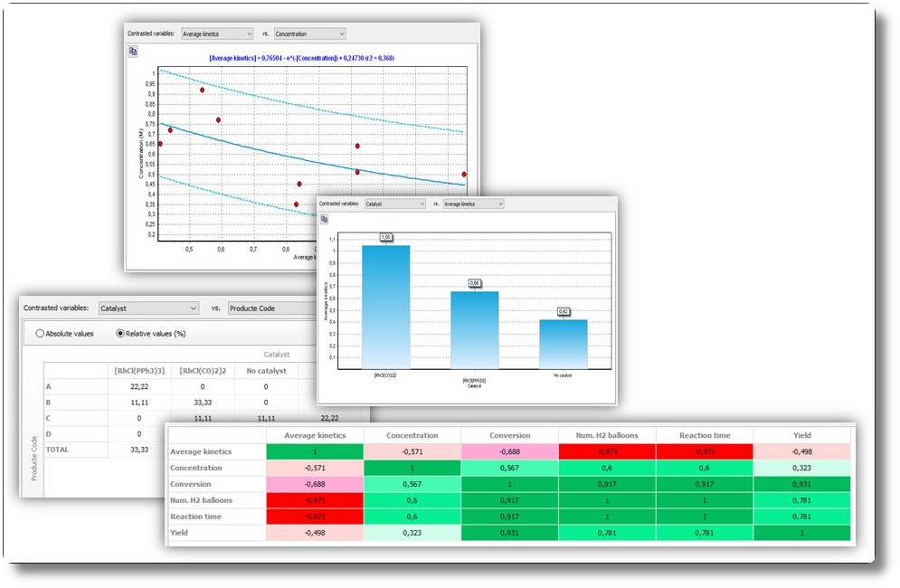Viewport: 900px width, 588px height.
Task: Click the copy chart icon in scatter plot window
Action: [133, 51]
